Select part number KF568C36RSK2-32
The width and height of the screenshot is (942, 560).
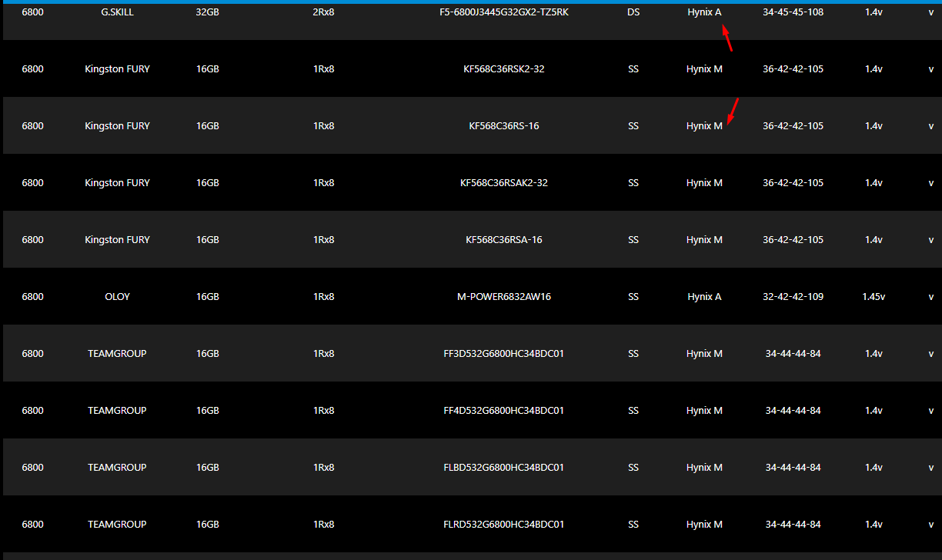(x=503, y=69)
